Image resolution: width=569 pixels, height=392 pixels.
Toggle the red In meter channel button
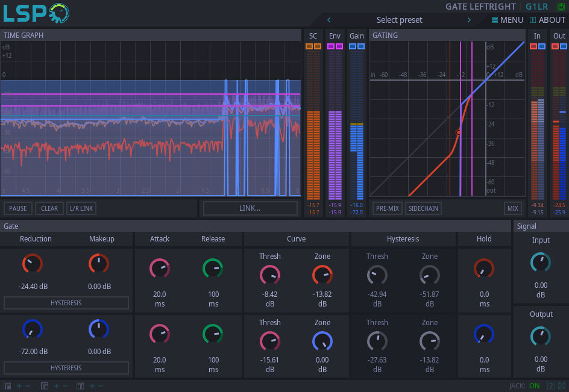coord(533,46)
